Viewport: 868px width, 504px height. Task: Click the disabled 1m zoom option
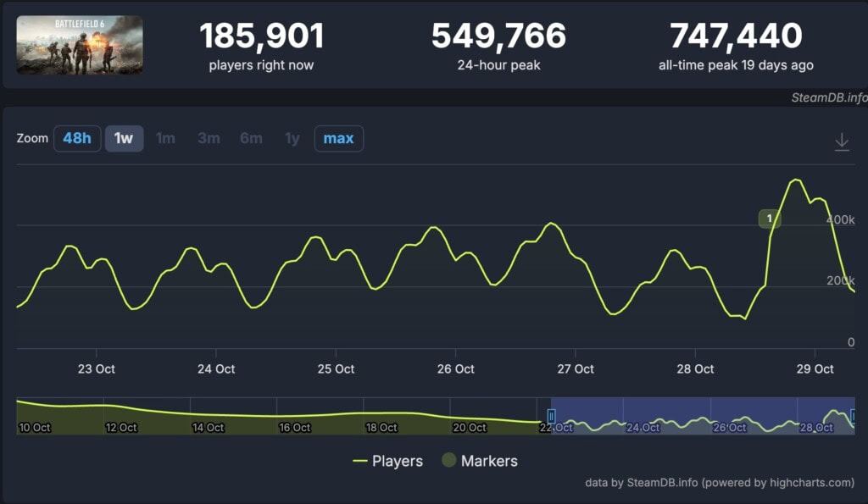click(165, 138)
